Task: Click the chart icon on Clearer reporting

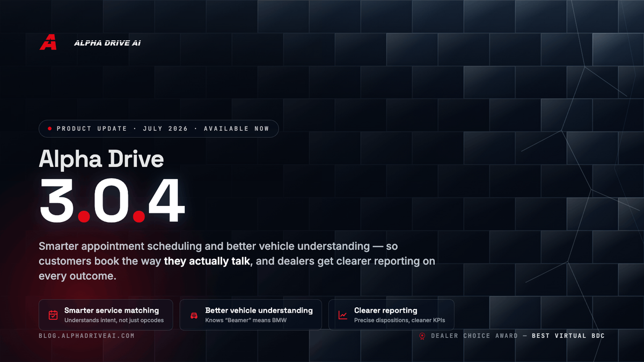Action: 342,315
